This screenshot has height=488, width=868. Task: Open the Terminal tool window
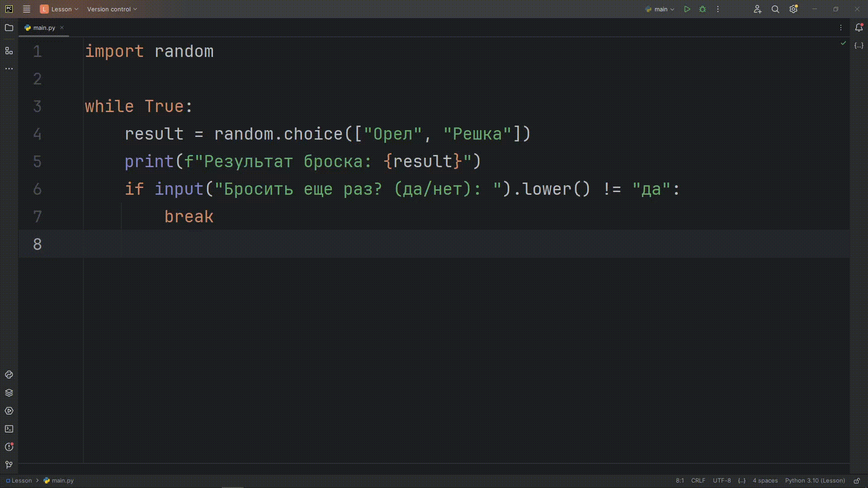[9, 429]
